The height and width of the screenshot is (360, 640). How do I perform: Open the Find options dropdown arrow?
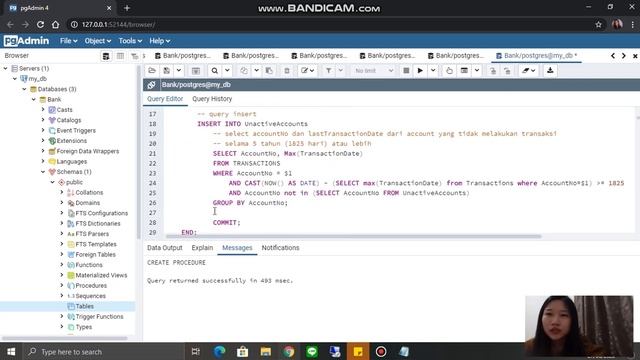pyautogui.click(x=227, y=71)
